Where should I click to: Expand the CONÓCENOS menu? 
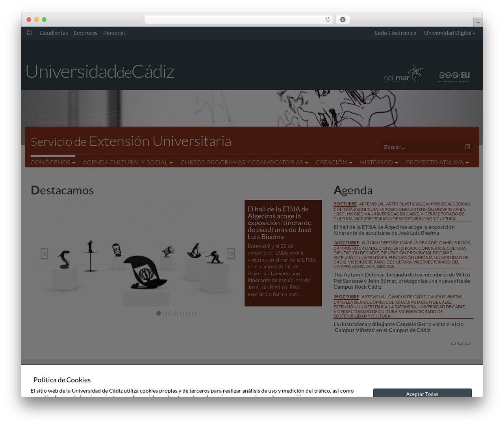(53, 162)
